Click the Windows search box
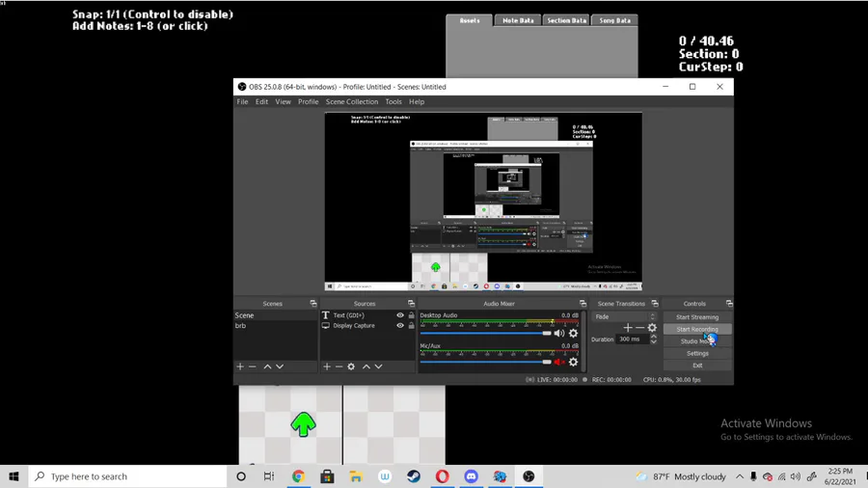 128,476
